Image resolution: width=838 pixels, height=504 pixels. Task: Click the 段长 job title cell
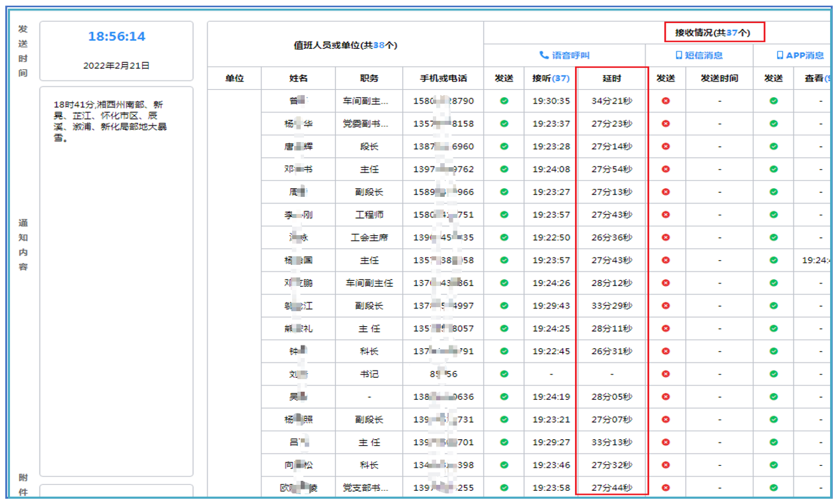tap(369, 147)
